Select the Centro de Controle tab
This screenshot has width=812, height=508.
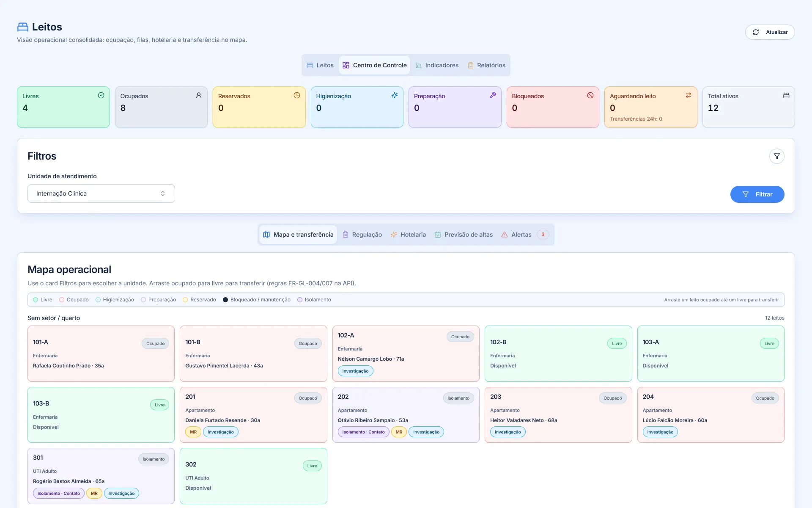pyautogui.click(x=375, y=65)
